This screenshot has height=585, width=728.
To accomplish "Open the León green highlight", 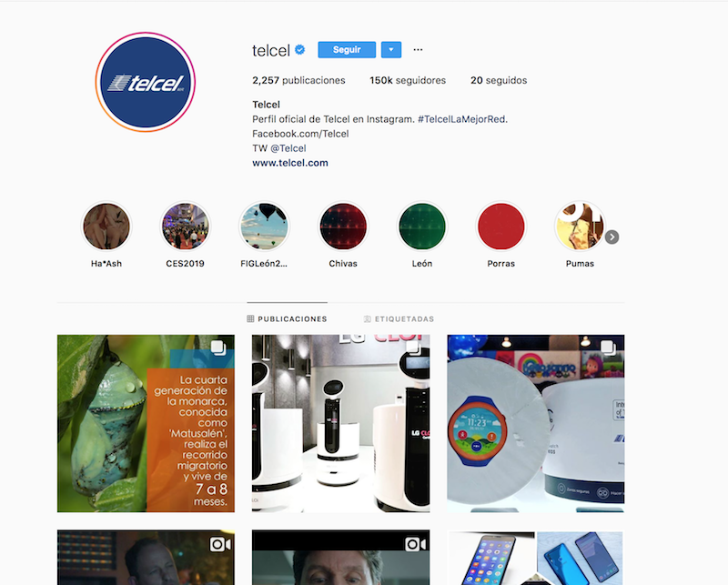I will 422,227.
